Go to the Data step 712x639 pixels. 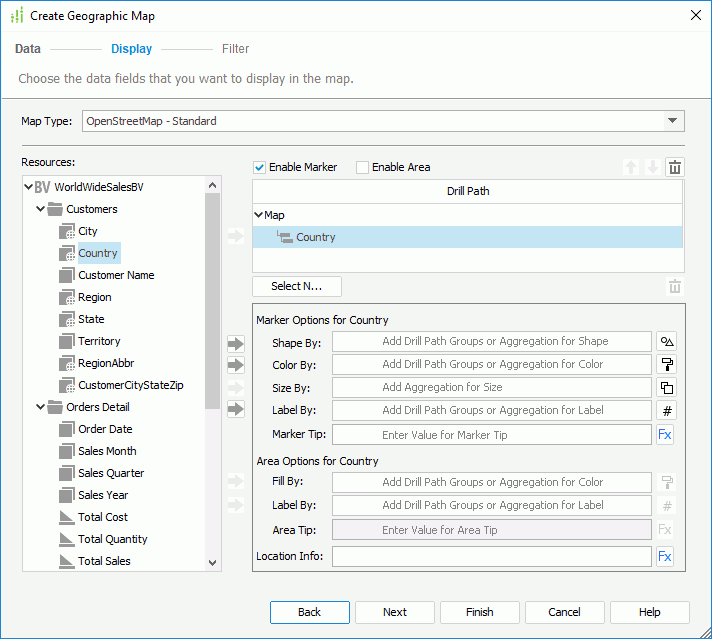click(x=28, y=49)
